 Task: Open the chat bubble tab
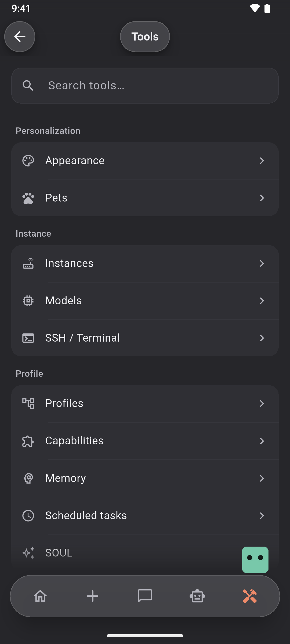145,596
